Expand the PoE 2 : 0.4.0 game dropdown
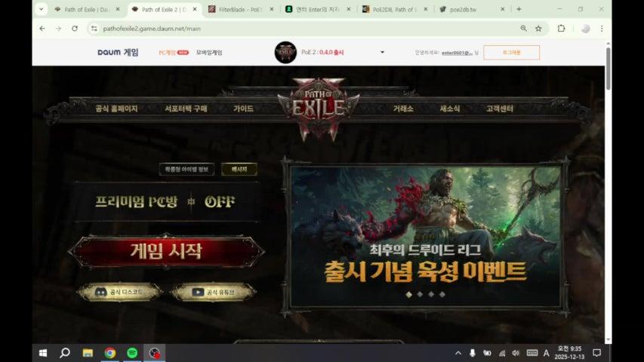 (x=382, y=52)
